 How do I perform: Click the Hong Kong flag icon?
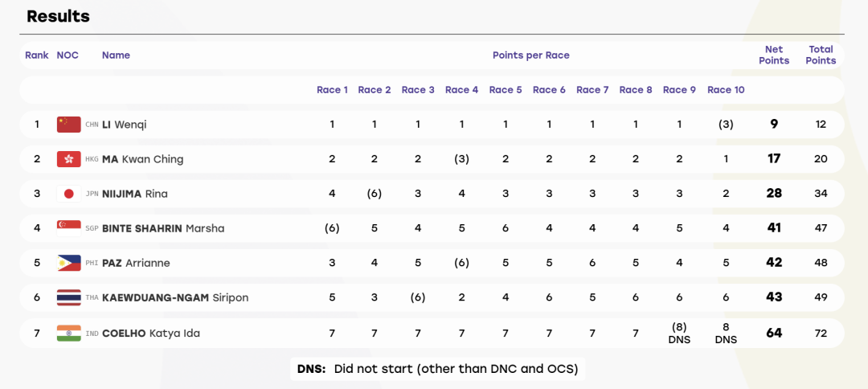[x=68, y=159]
